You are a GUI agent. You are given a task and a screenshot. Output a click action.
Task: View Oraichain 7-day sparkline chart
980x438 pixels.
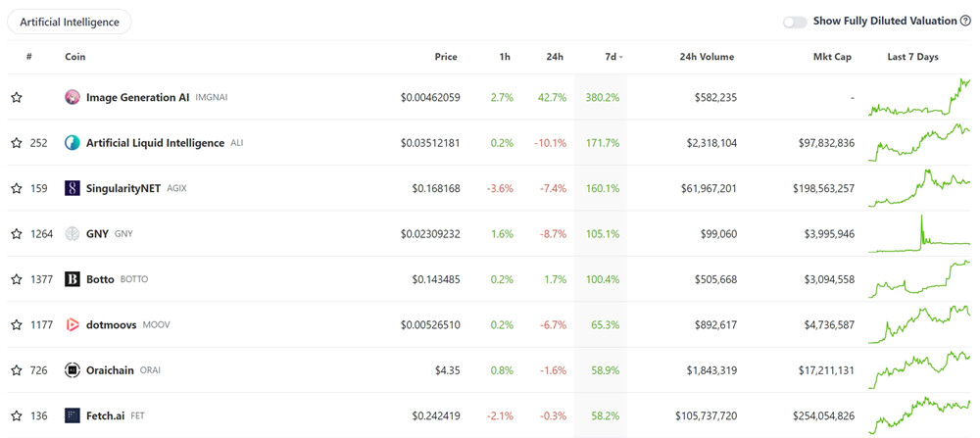[x=919, y=370]
